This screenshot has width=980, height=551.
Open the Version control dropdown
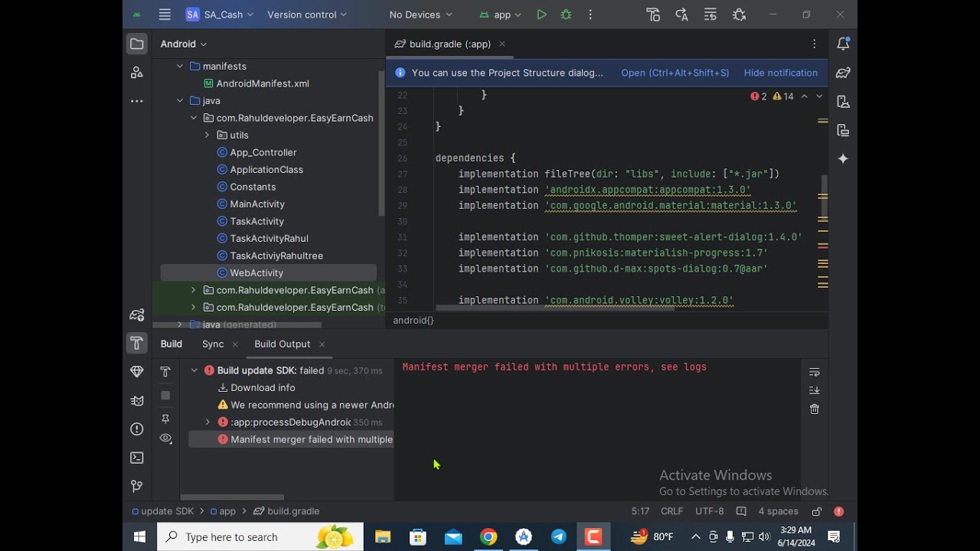pyautogui.click(x=307, y=15)
